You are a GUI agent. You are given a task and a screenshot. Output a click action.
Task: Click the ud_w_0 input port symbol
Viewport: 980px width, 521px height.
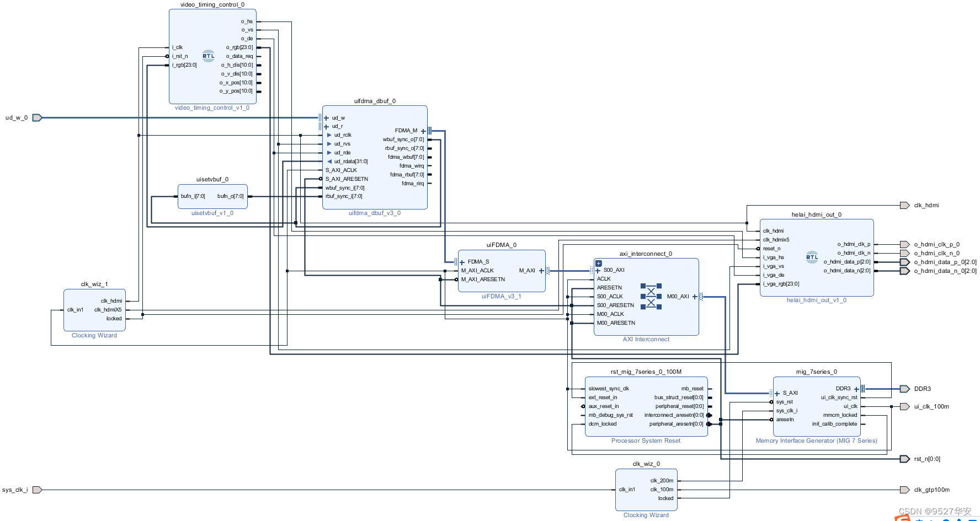(x=37, y=117)
